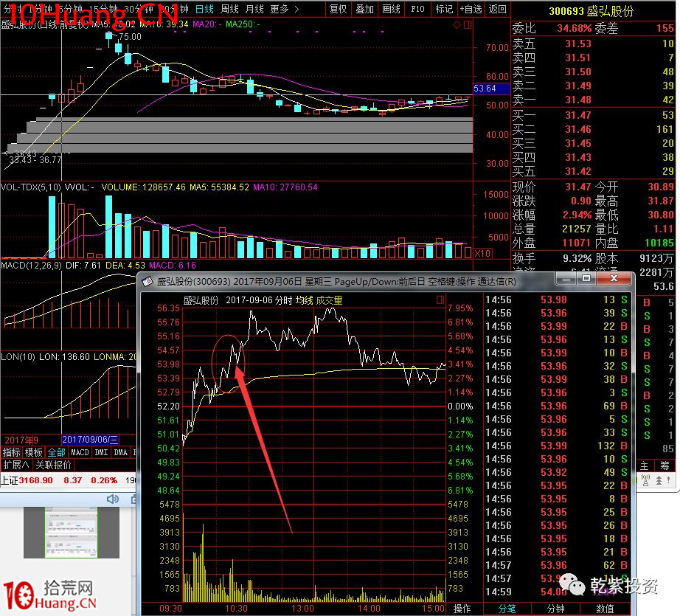Expand the 扩展 panel
Viewport: 680px width, 616px height.
pos(16,465)
